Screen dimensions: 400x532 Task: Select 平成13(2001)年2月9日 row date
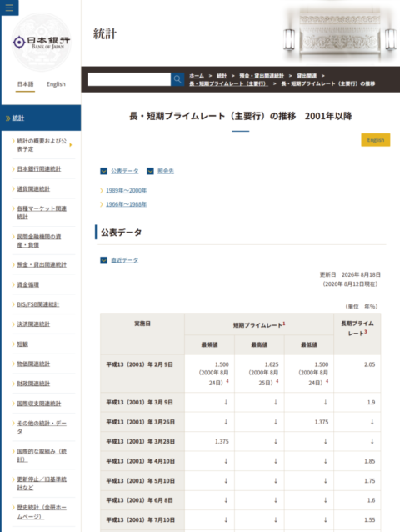[x=140, y=364]
